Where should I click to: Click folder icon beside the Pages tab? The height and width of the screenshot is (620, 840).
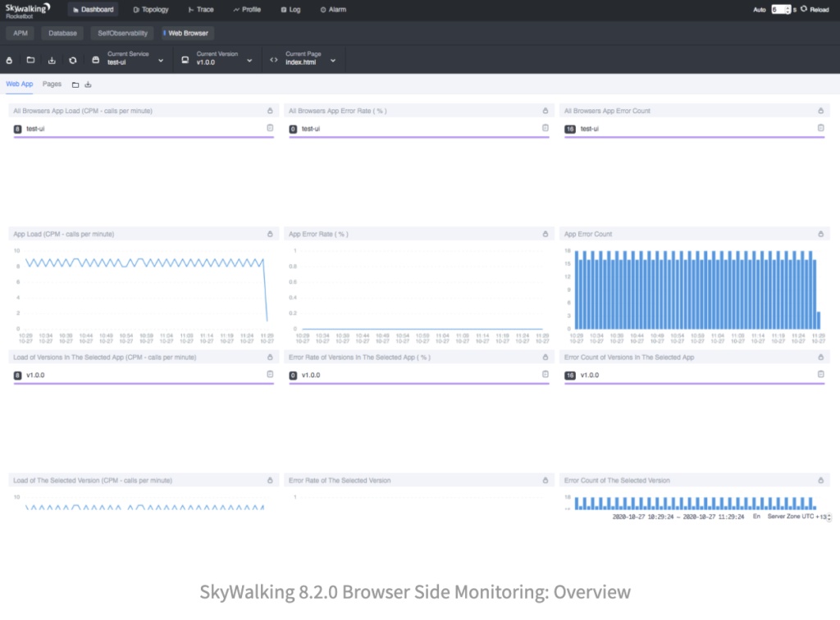pyautogui.click(x=75, y=84)
